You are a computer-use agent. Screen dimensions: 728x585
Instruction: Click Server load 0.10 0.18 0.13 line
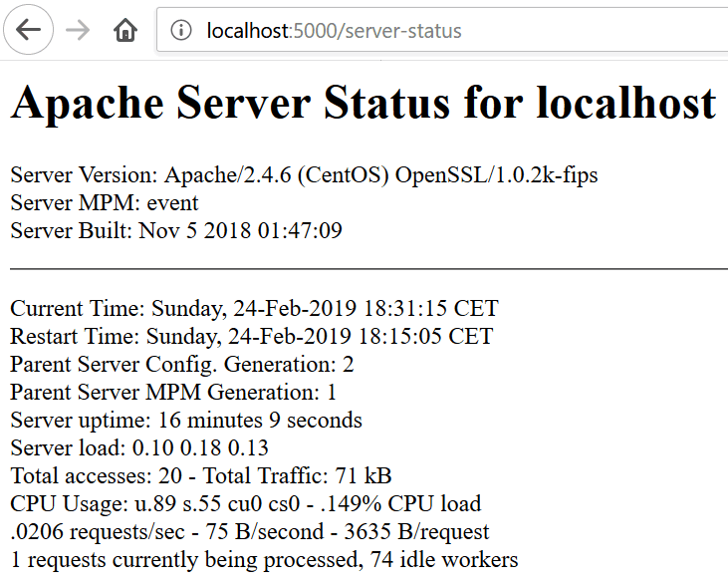(139, 447)
